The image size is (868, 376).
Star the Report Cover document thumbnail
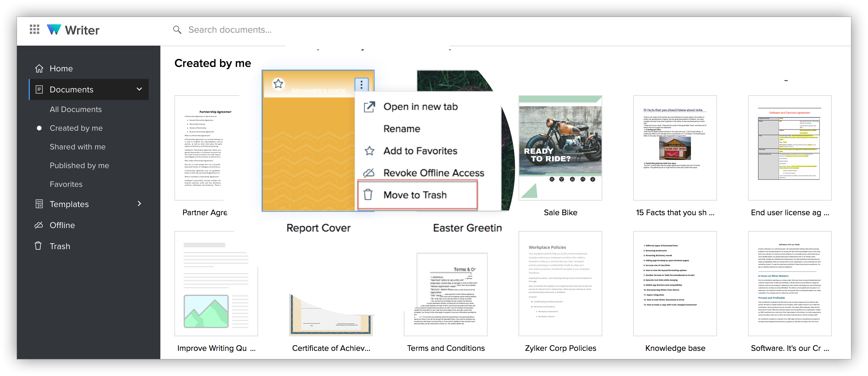278,84
